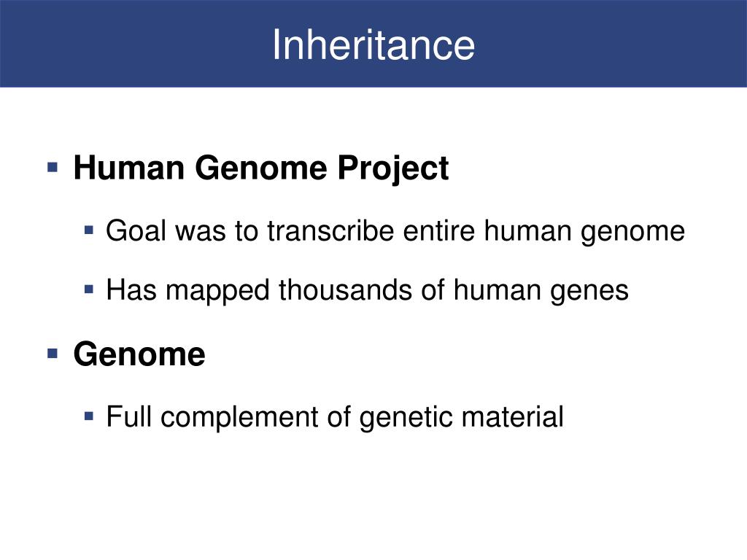Select the Human Genome Project heading
Image resolution: width=747 pixels, height=560 pixels.
pyautogui.click(x=260, y=168)
